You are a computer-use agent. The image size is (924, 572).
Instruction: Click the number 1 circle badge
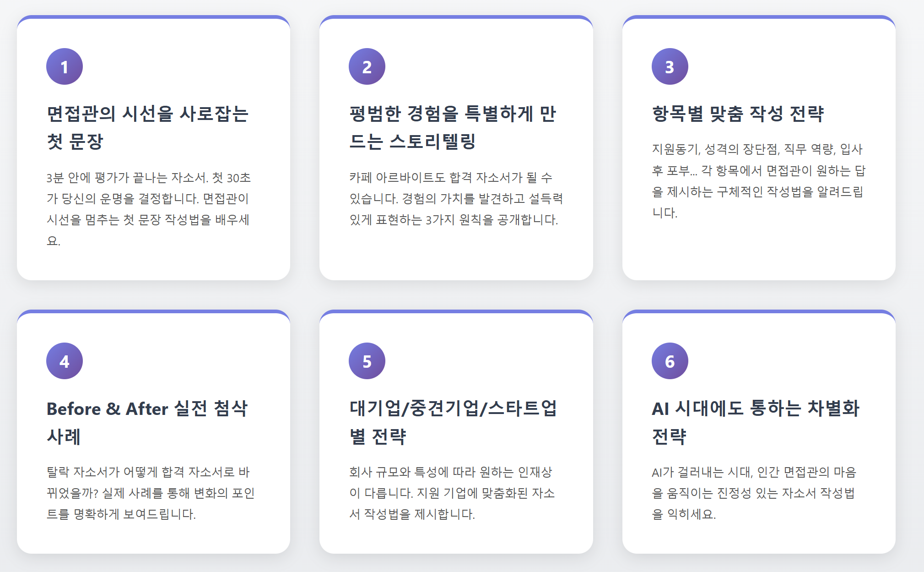[x=65, y=66]
